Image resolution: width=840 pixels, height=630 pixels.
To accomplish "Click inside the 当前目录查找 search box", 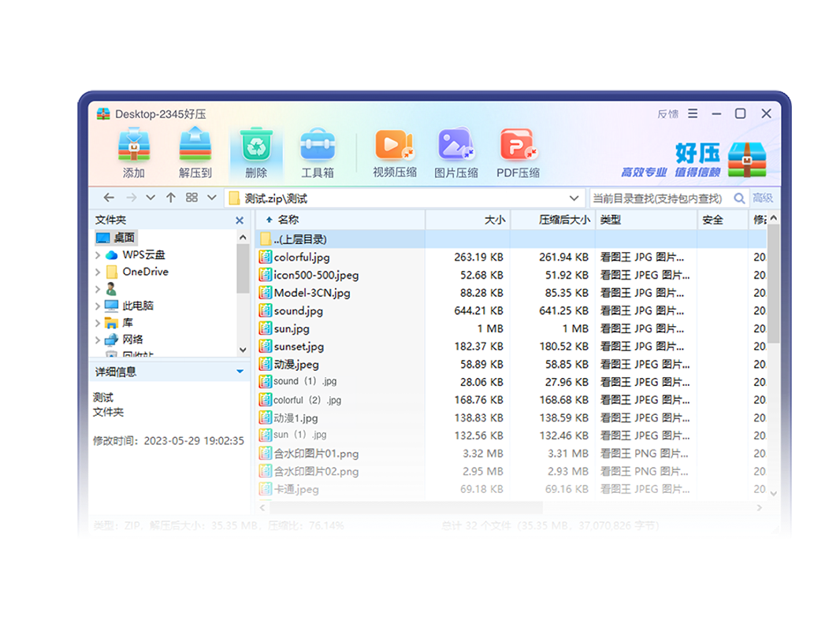I will (x=658, y=198).
